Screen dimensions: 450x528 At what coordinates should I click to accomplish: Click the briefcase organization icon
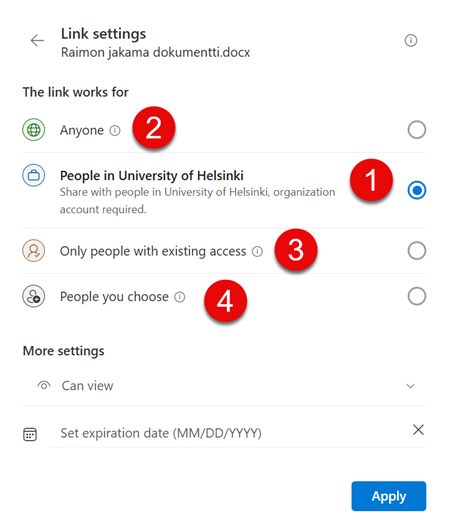(34, 175)
